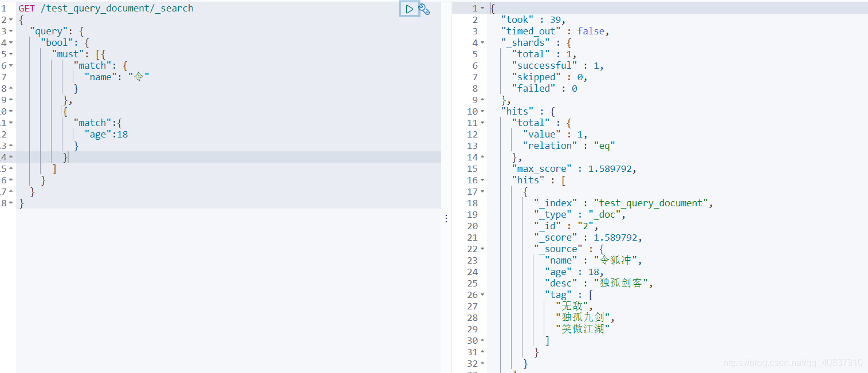Click the "value" : 1 line
Screen dimensions: 868x373
pos(555,134)
